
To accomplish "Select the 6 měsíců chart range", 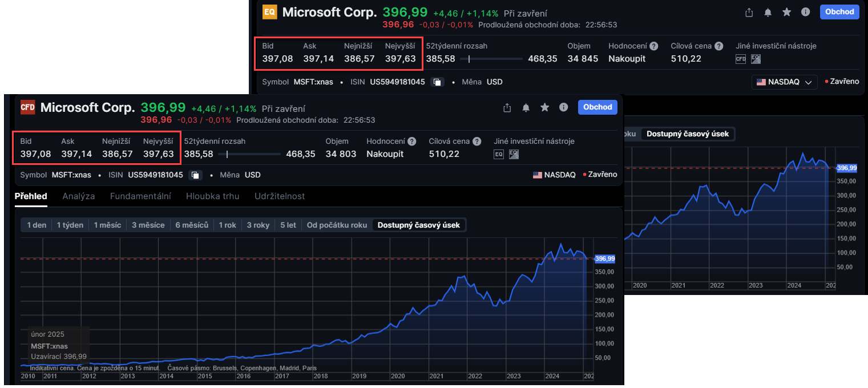I will (x=192, y=225).
